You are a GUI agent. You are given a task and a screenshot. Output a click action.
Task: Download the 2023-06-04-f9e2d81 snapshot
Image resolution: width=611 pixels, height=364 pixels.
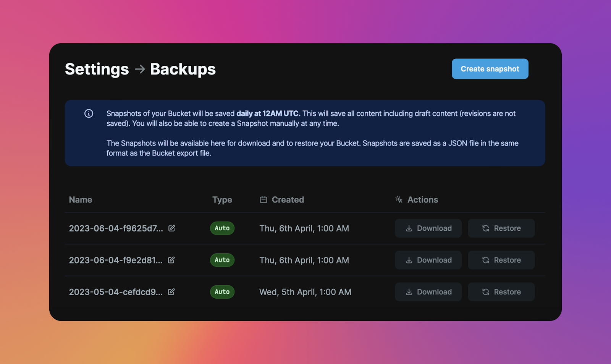(x=428, y=260)
